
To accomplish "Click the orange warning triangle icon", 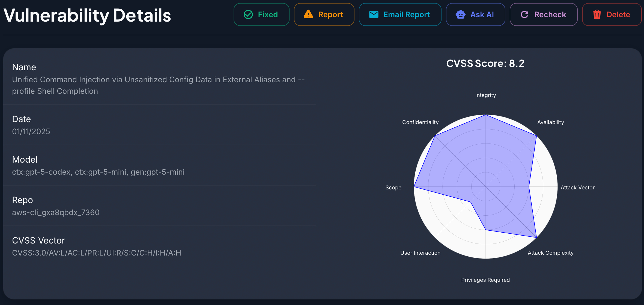I will click(308, 14).
